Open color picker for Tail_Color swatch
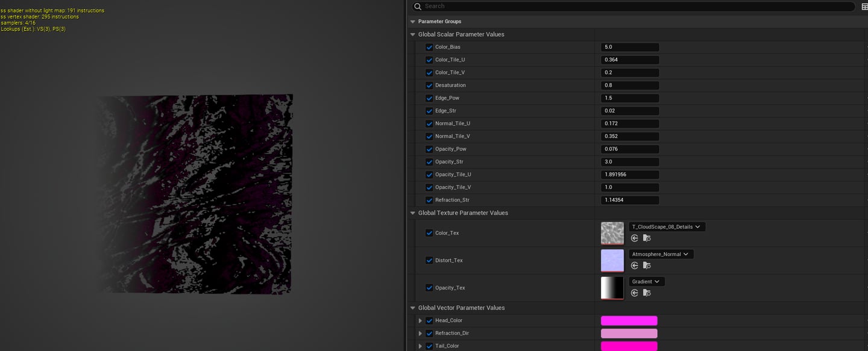Image resolution: width=868 pixels, height=351 pixels. (x=629, y=346)
